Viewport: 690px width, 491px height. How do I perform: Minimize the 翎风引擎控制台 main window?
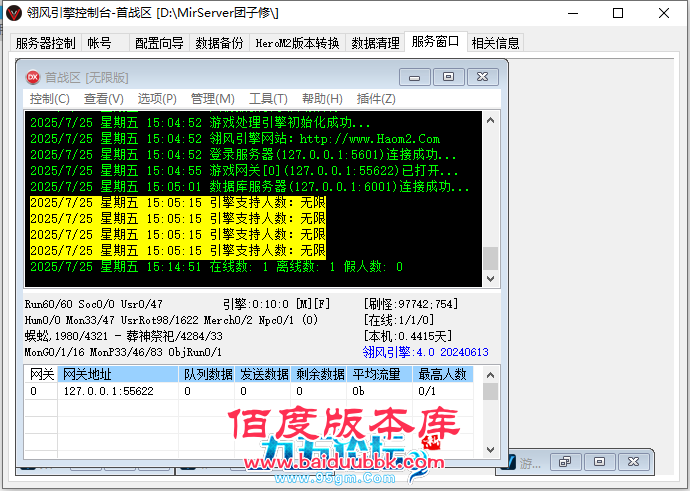[x=573, y=13]
